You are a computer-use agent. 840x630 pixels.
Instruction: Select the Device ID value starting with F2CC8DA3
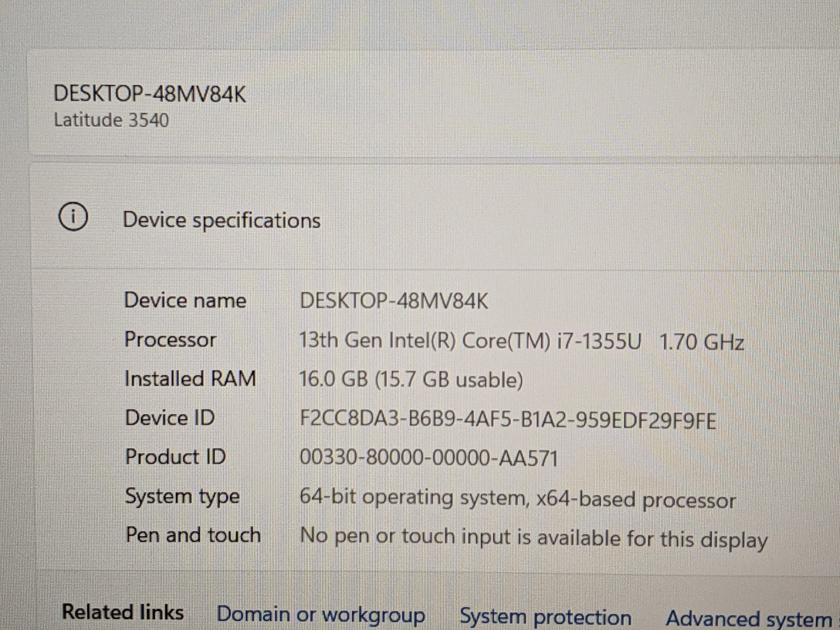point(508,420)
